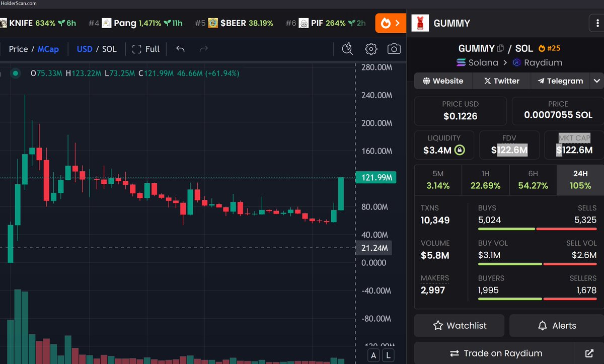
Task: Click the lightning quick-trade chart icon
Action: point(347,49)
